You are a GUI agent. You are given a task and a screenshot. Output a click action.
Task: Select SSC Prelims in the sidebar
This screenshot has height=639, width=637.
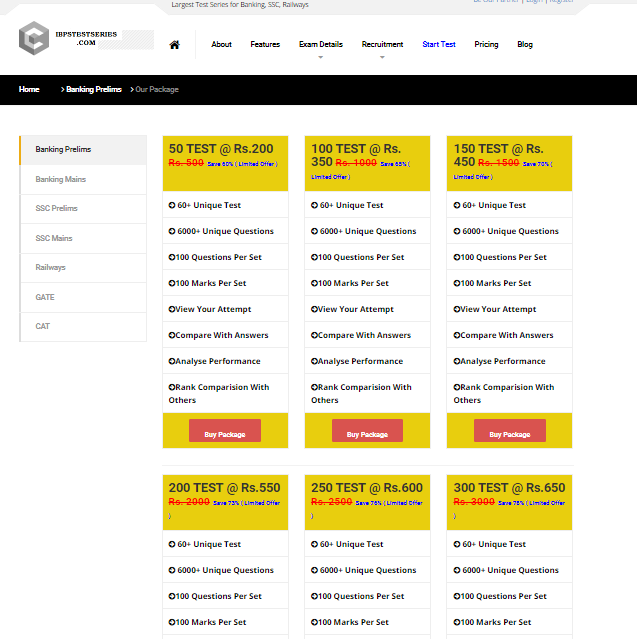click(56, 209)
